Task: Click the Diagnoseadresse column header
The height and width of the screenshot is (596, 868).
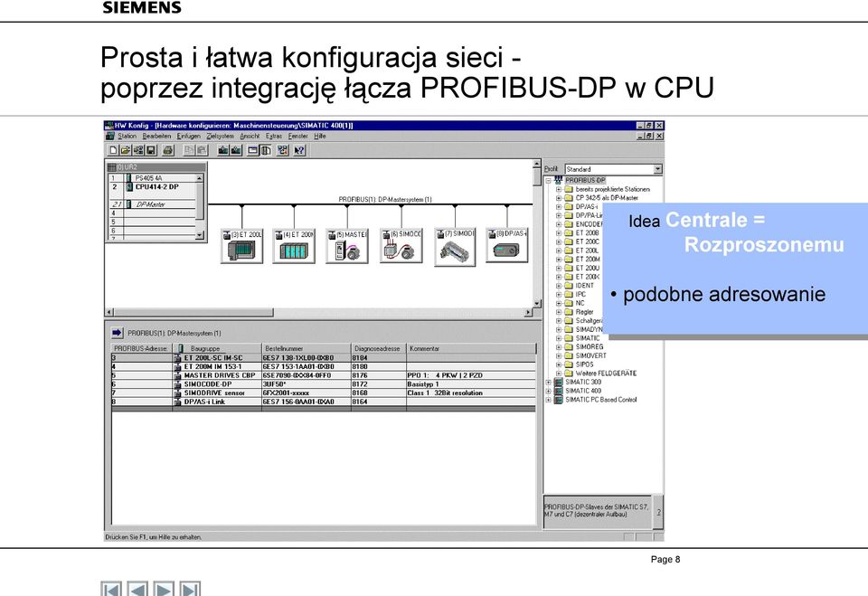Action: (379, 348)
